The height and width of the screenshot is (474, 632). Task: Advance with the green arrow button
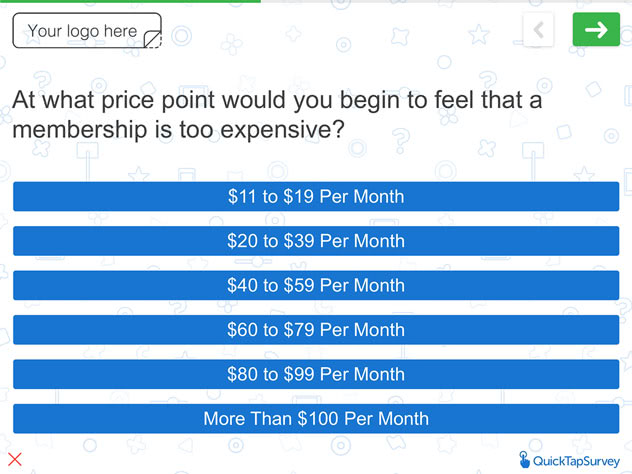[596, 29]
